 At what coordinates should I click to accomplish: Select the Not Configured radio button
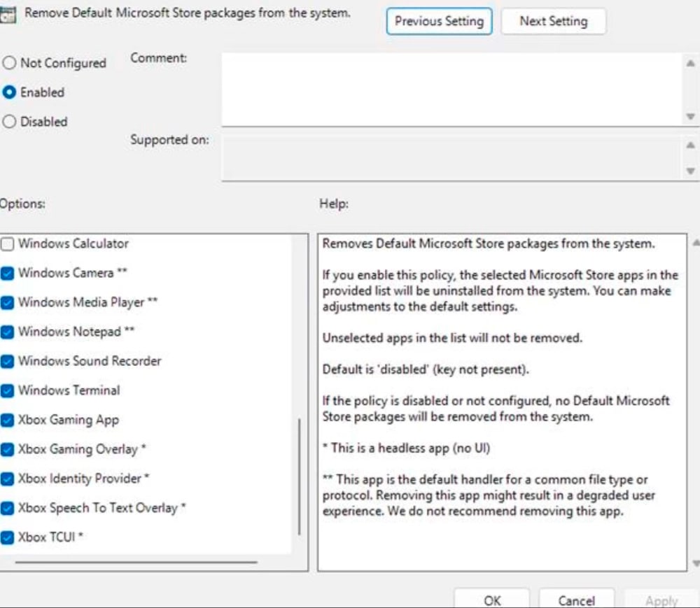9,63
